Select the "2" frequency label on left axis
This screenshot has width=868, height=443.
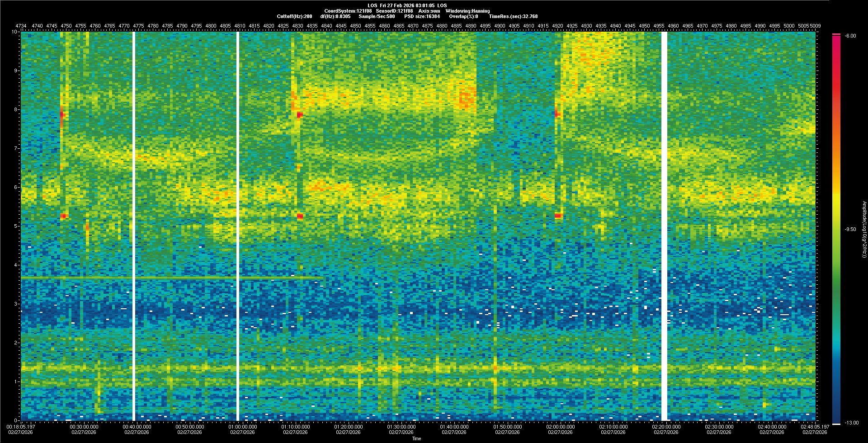pyautogui.click(x=16, y=343)
